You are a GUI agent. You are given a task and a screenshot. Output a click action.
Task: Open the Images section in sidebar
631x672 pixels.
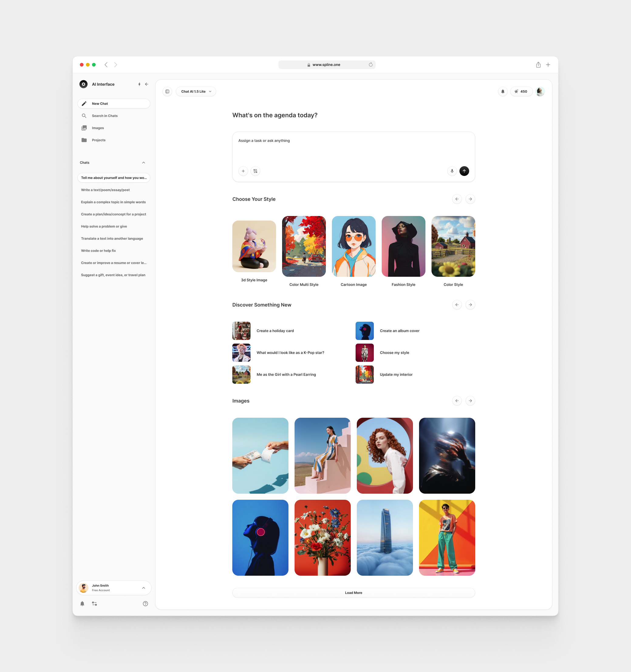tap(114, 128)
